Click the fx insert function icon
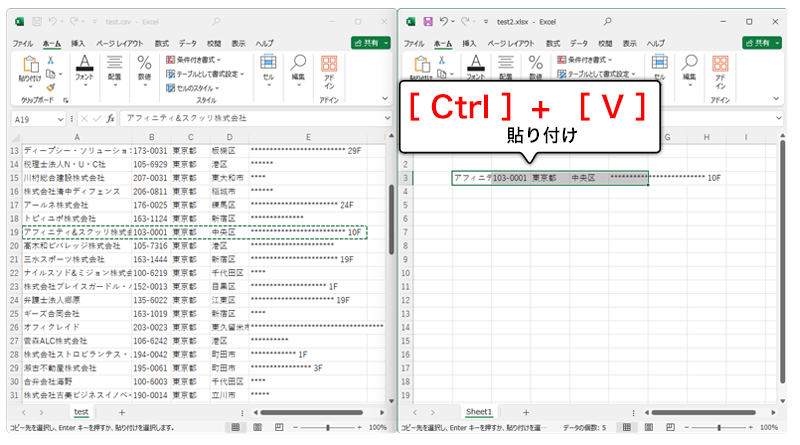This screenshot has height=445, width=800. [x=110, y=118]
